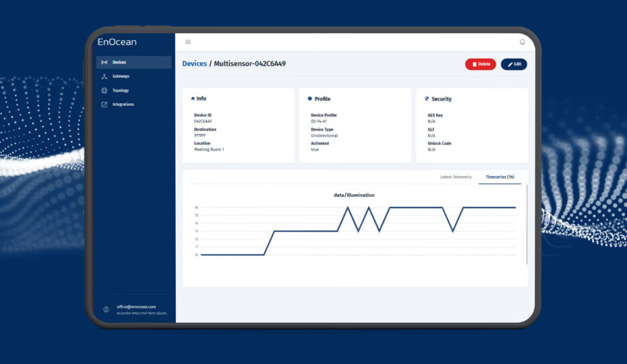Click the Edit button
Screen dimensions: 627x364
[x=514, y=64]
